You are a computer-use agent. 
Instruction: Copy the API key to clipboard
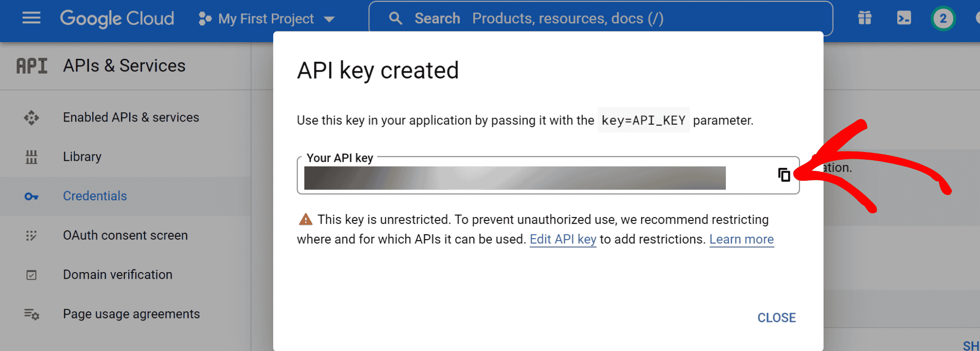pyautogui.click(x=784, y=175)
